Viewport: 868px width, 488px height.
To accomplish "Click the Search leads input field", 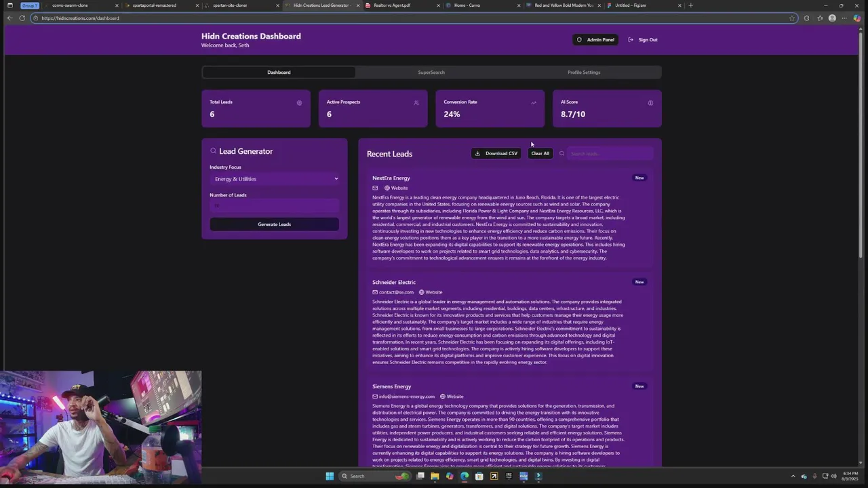I will 610,153.
